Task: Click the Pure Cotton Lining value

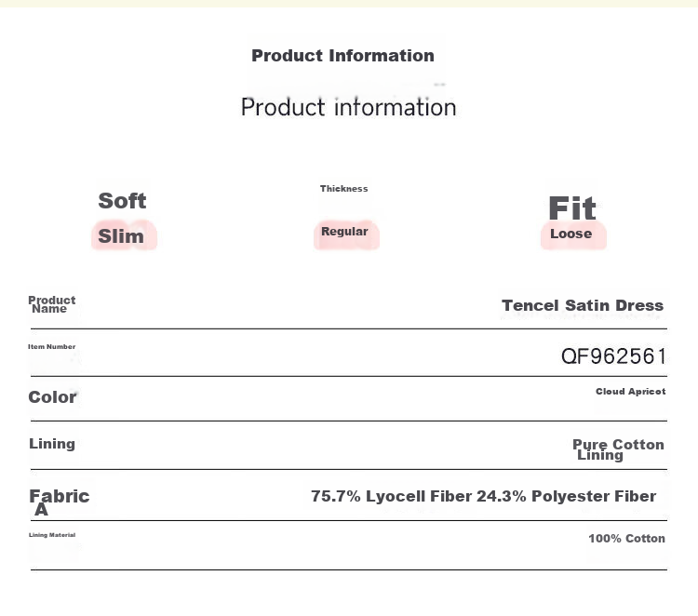Action: pos(618,449)
